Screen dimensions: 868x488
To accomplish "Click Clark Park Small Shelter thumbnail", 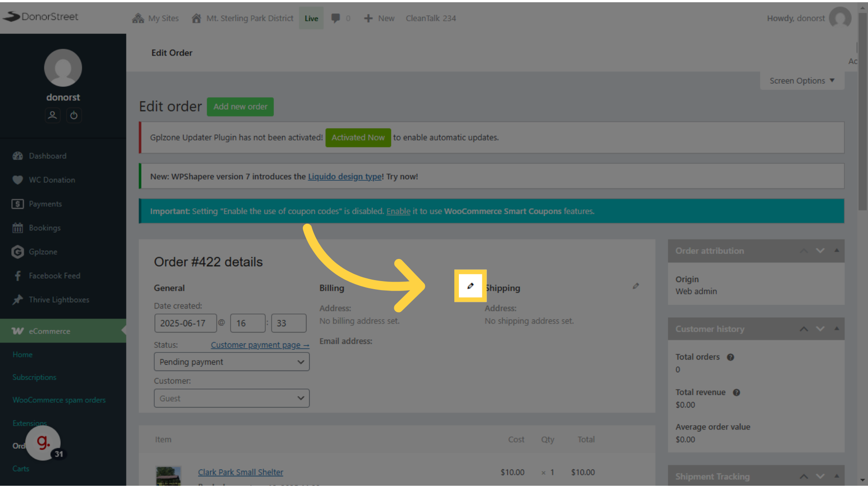I will tap(168, 476).
